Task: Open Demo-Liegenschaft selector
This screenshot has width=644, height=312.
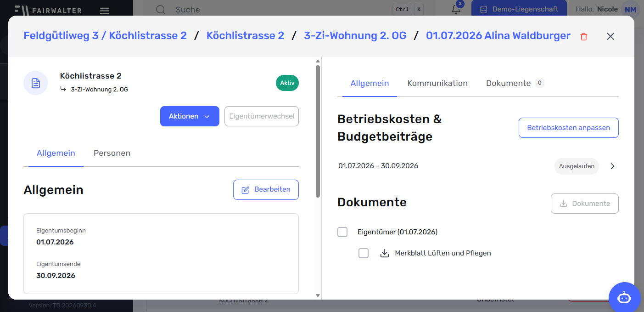Action: (x=519, y=9)
